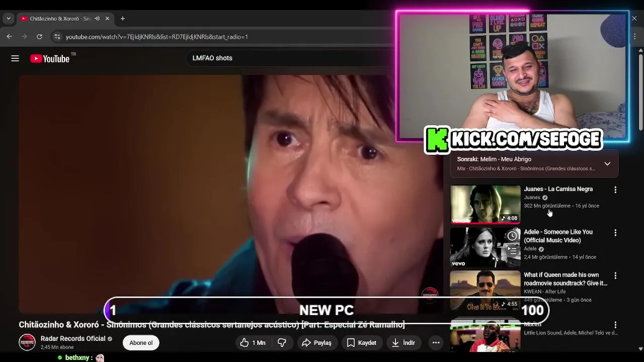Viewport: 644px width, 362px height.
Task: Click the URL address bar
Action: click(221, 37)
